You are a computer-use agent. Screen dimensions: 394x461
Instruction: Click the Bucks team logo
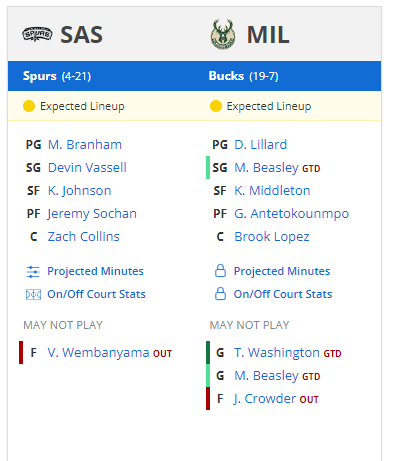(x=223, y=34)
